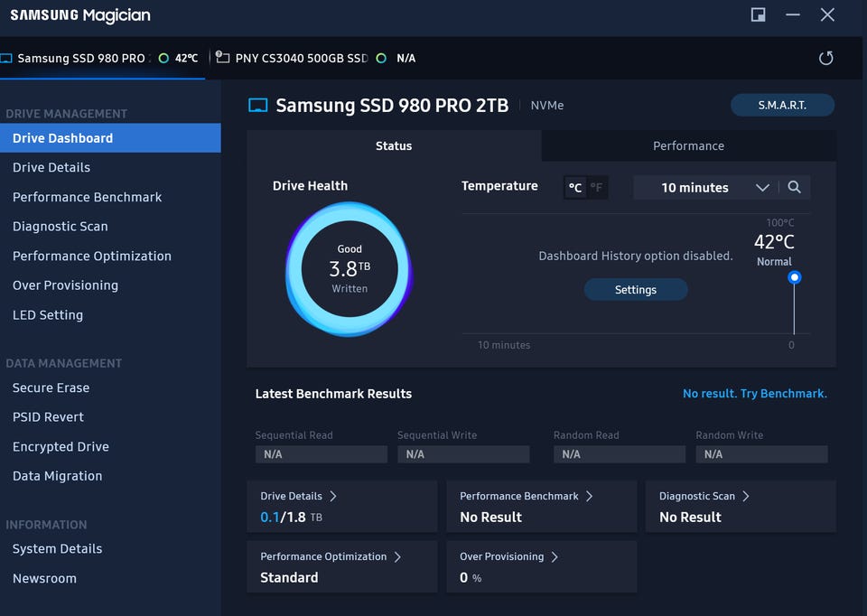Viewport: 867px width, 616px height.
Task: Click the S.M.A.R.T. button
Action: click(782, 105)
